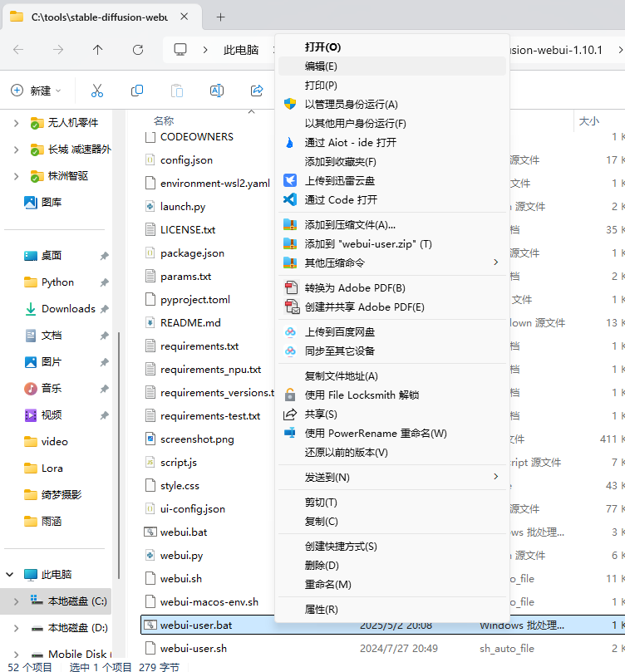Upload to Baidu Netdisk entry
625x672 pixels.
tap(391, 331)
